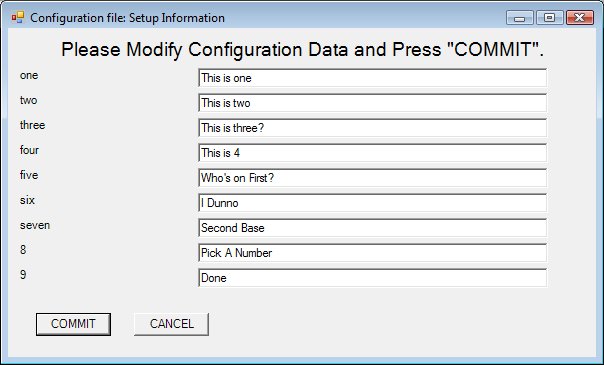The image size is (604, 365).
Task: Click the "one" field label
Action: (x=29, y=75)
